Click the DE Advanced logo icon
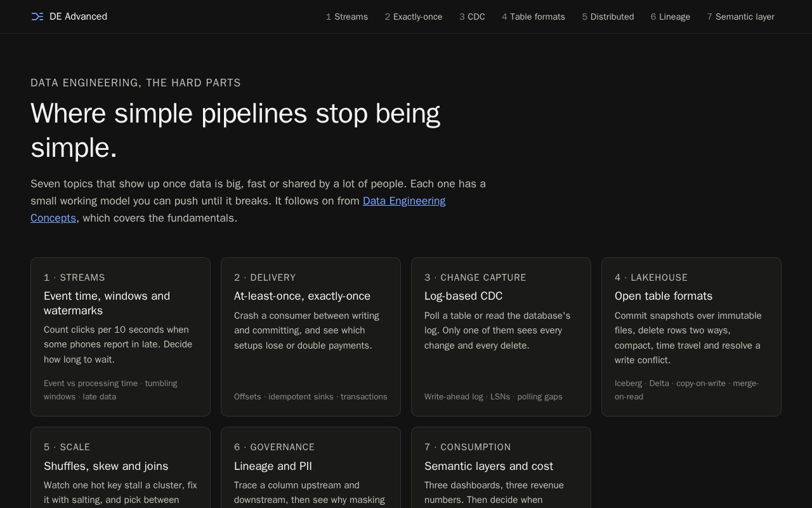This screenshot has width=812, height=508. [x=37, y=17]
